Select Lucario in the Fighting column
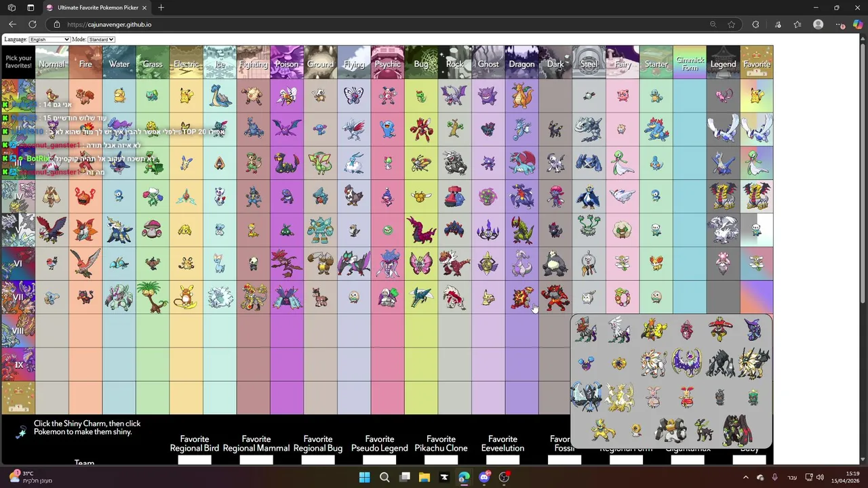 pos(254,197)
